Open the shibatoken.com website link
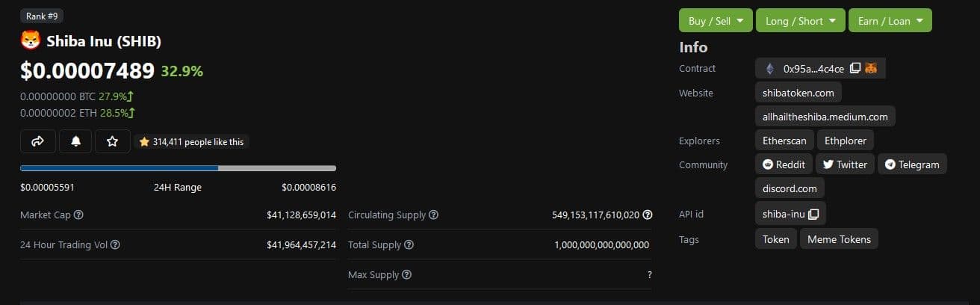The width and height of the screenshot is (980, 305). 798,93
